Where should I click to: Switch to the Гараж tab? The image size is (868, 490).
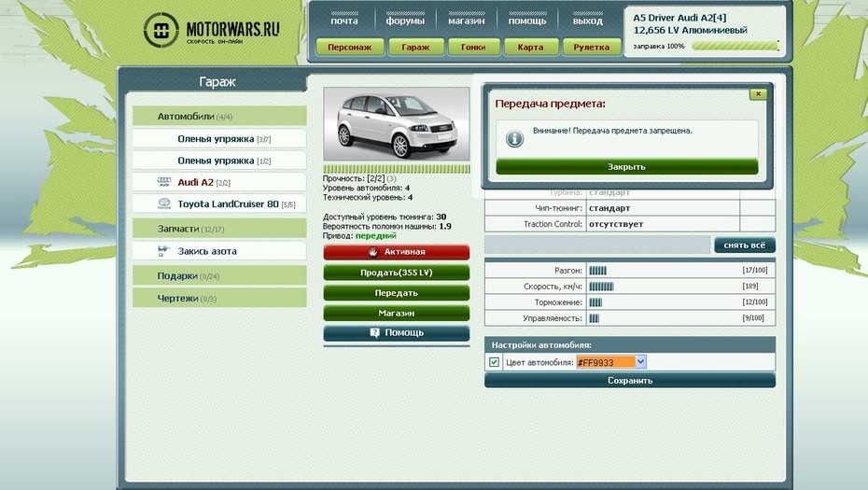(415, 47)
